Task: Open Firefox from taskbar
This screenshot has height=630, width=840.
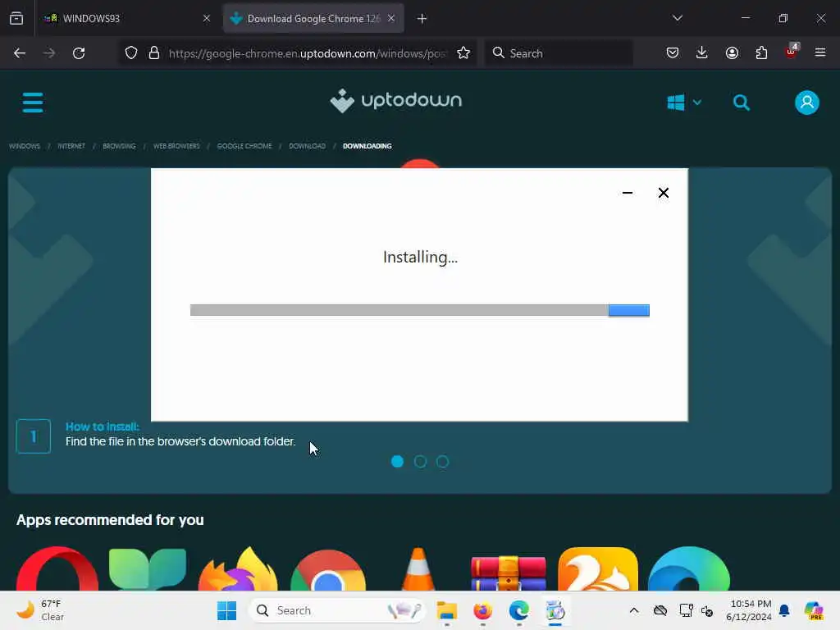Action: click(482, 610)
